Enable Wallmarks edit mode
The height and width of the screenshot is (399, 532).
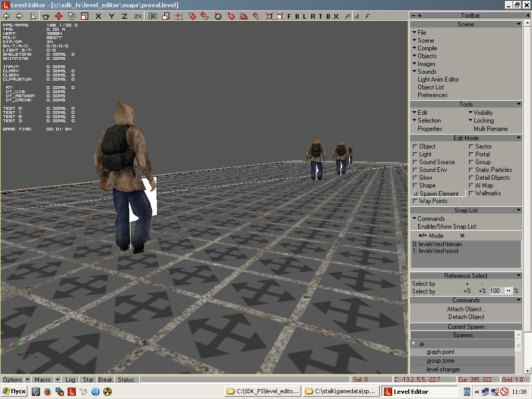tap(485, 193)
